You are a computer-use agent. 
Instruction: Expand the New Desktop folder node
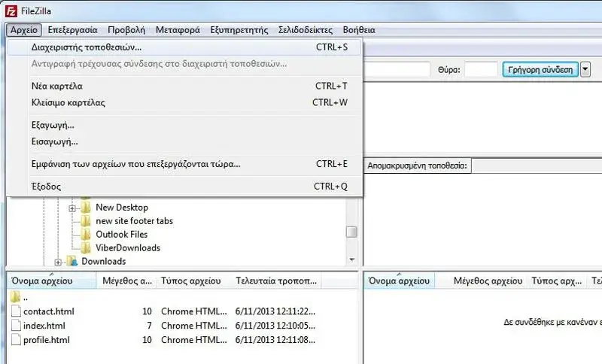(71, 208)
